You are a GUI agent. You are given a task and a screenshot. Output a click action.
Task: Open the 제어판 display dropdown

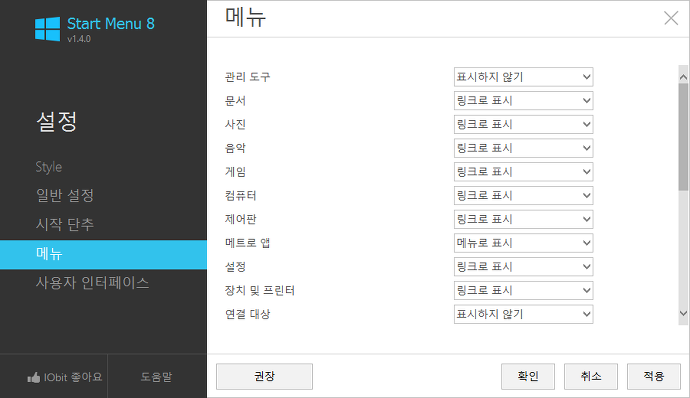coord(523,219)
